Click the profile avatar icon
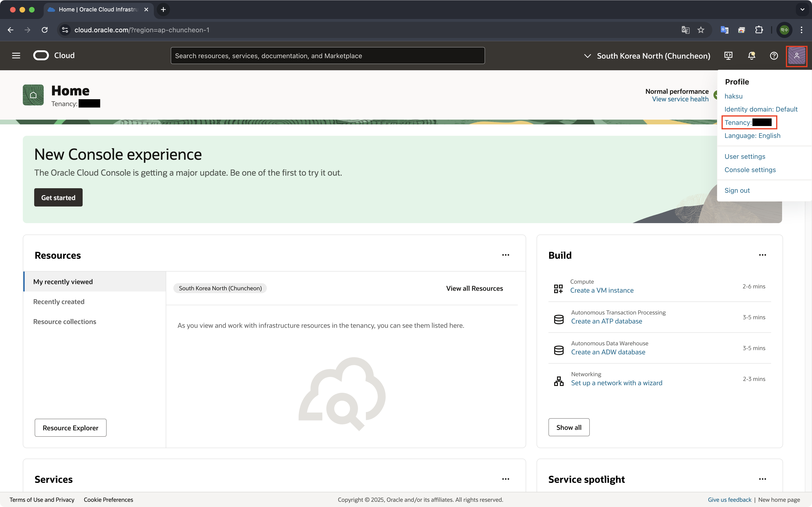This screenshot has height=507, width=812. [797, 56]
